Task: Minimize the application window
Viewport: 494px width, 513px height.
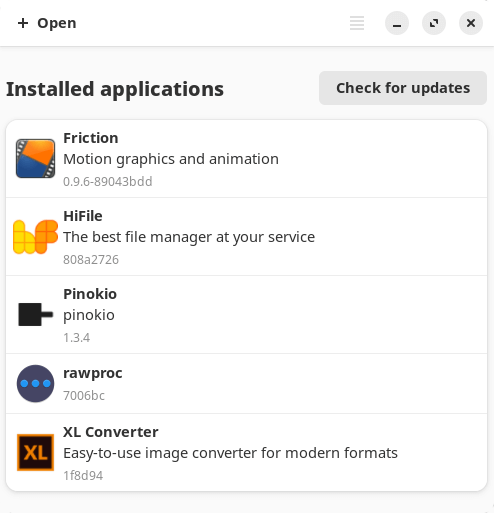Action: pos(397,23)
